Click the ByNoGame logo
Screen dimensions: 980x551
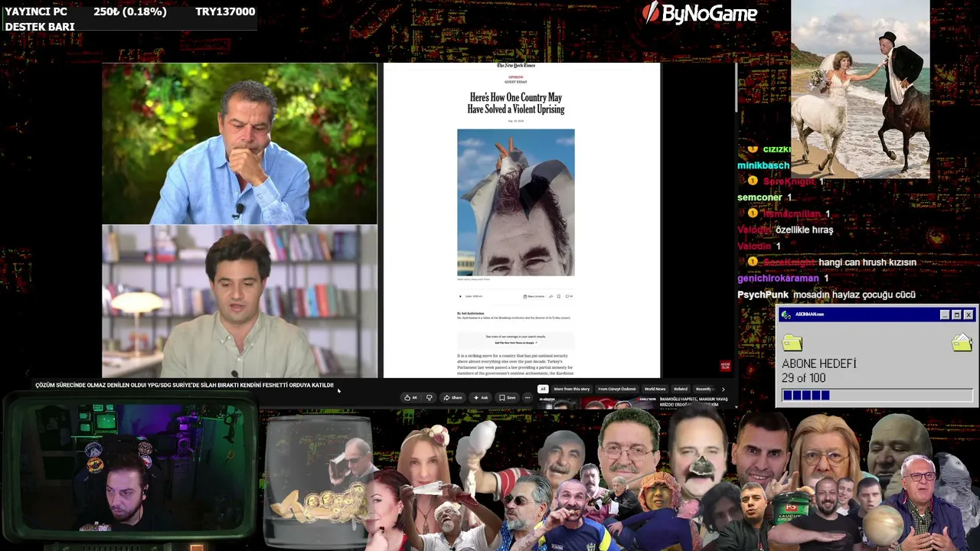coord(700,13)
